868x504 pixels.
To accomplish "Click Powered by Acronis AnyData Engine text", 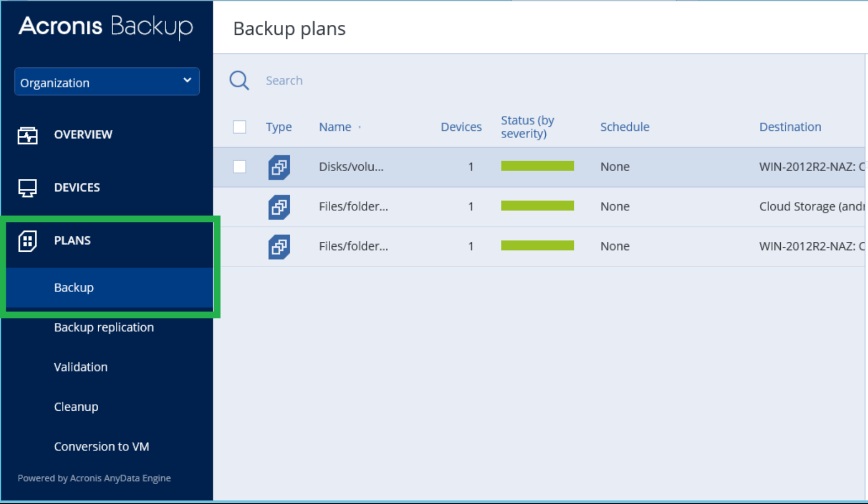I will click(94, 478).
